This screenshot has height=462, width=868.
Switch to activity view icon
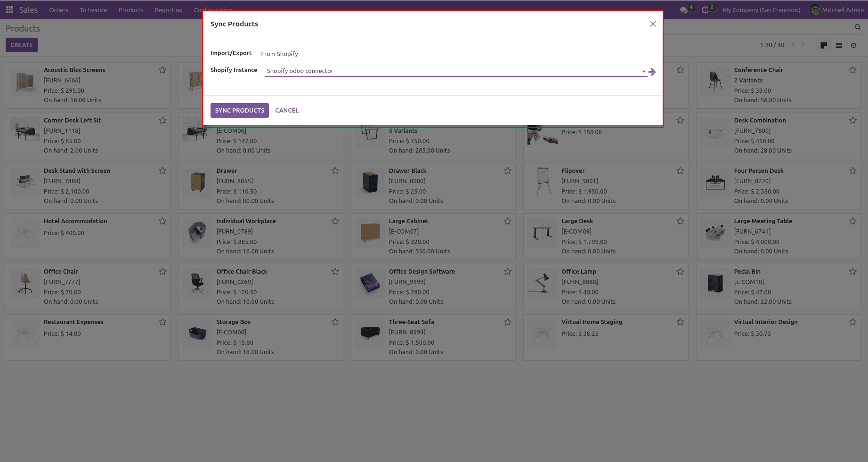[x=853, y=45]
